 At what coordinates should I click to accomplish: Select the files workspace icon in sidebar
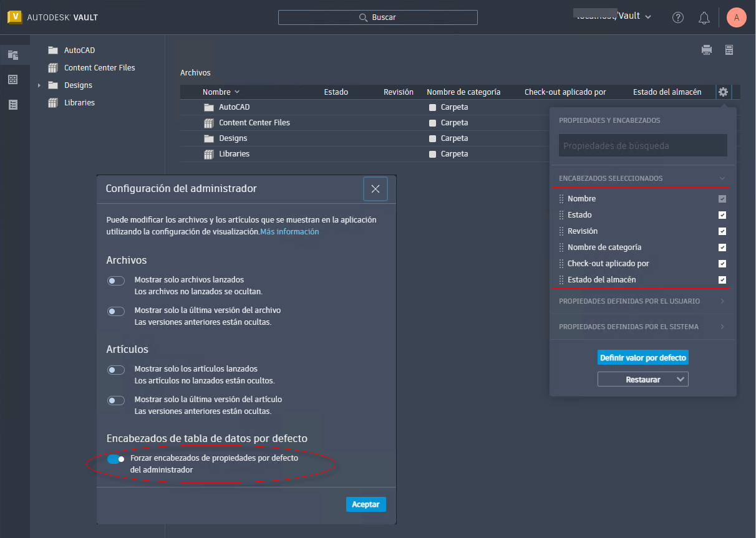coord(13,55)
